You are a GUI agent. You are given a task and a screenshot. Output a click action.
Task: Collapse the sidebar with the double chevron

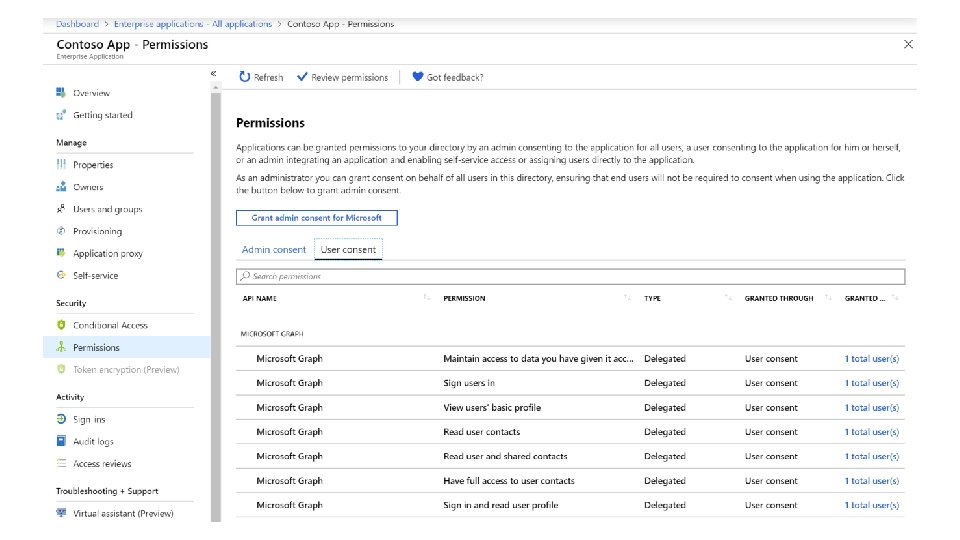click(x=213, y=74)
